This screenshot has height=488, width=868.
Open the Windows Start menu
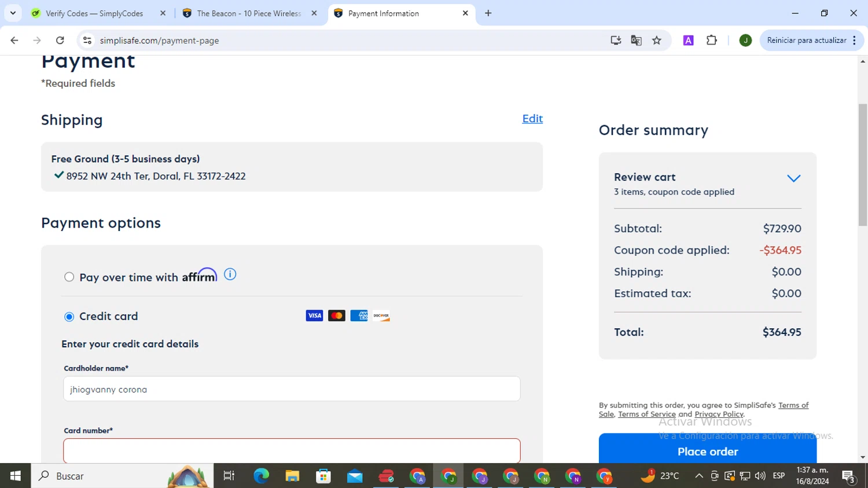pyautogui.click(x=16, y=476)
